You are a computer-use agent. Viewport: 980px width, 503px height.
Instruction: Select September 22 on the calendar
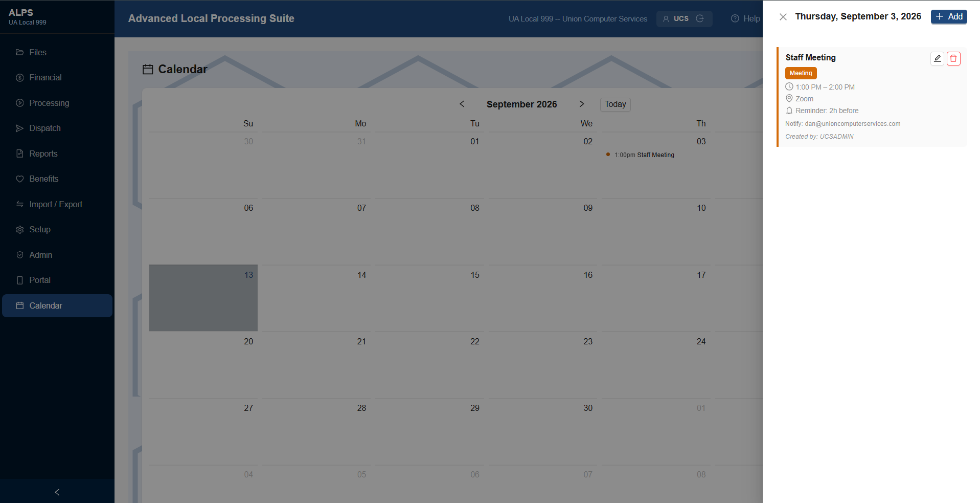[429, 365]
